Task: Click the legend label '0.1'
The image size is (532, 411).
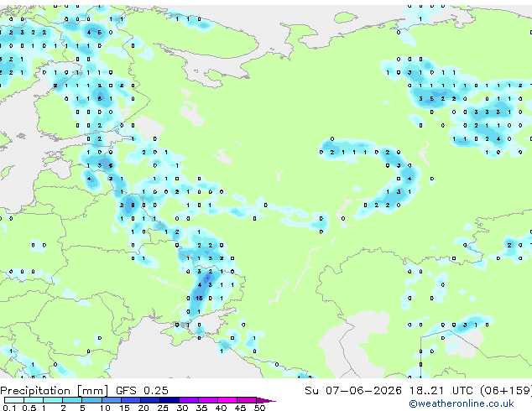Action: (x=9, y=408)
